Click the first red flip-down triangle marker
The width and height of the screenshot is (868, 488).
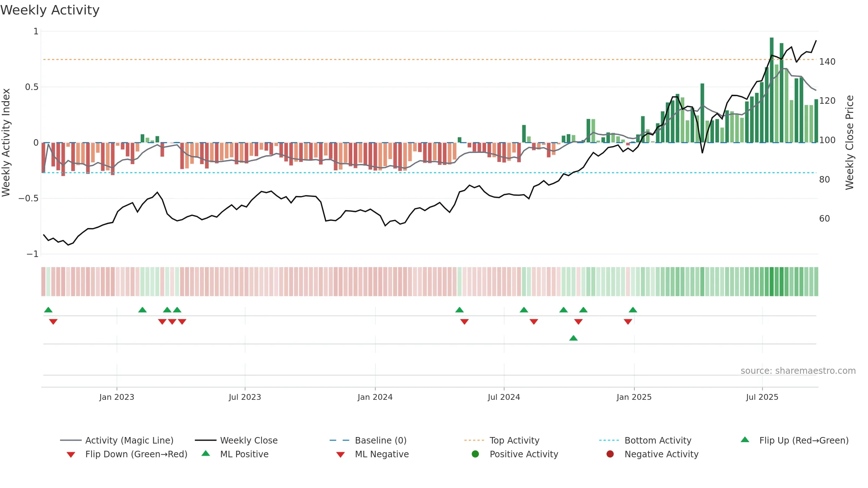pyautogui.click(x=53, y=322)
